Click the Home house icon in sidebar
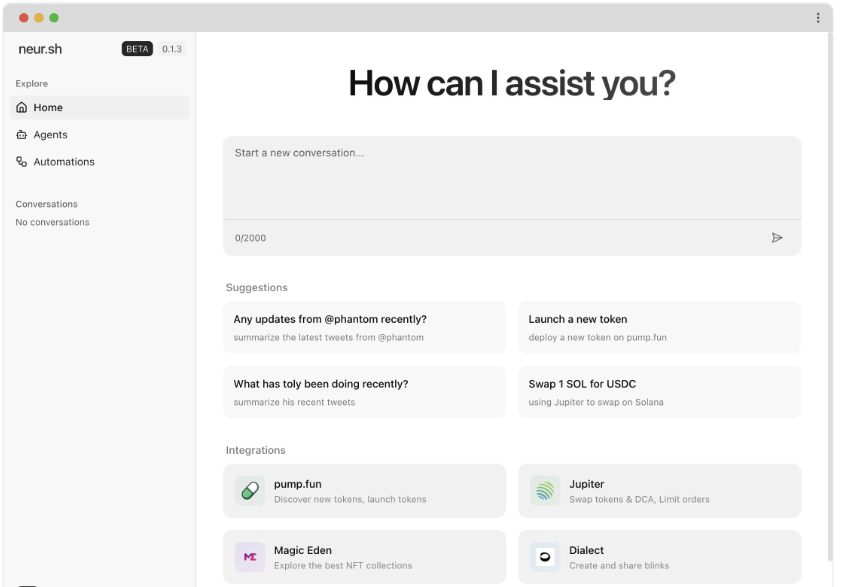Screen dimensions: 841x587 point(21,107)
